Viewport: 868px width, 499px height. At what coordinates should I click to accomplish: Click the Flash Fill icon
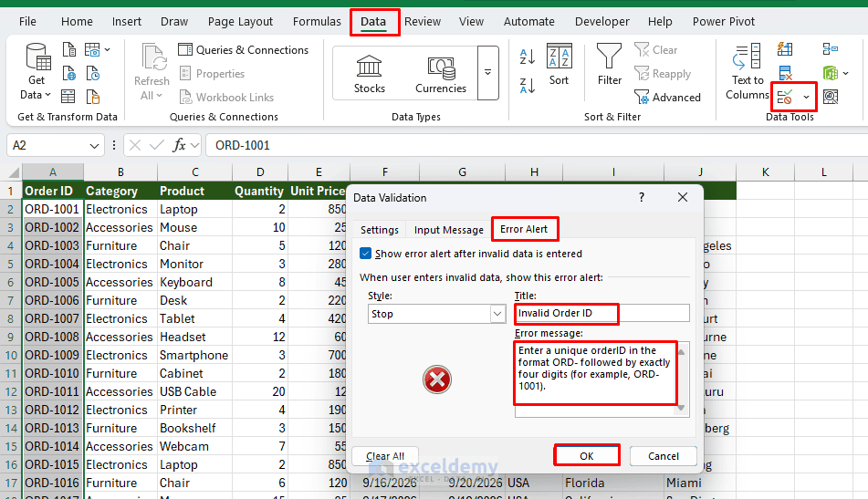pos(785,50)
